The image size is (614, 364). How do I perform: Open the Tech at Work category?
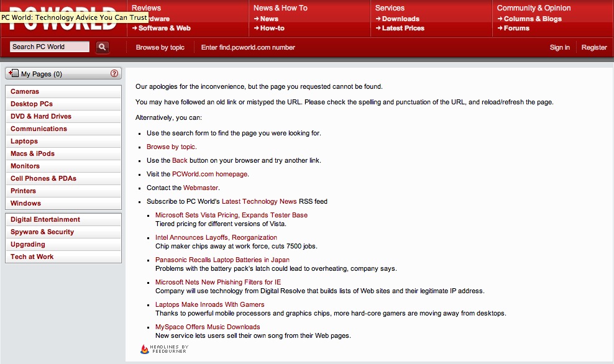(x=63, y=257)
